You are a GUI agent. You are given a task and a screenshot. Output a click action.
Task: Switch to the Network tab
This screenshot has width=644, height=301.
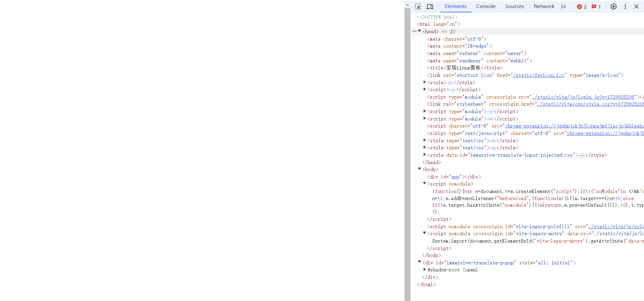pos(544,6)
